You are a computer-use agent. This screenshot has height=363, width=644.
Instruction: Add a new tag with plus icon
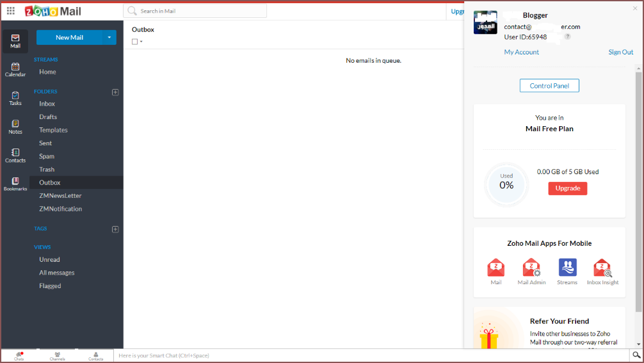115,229
